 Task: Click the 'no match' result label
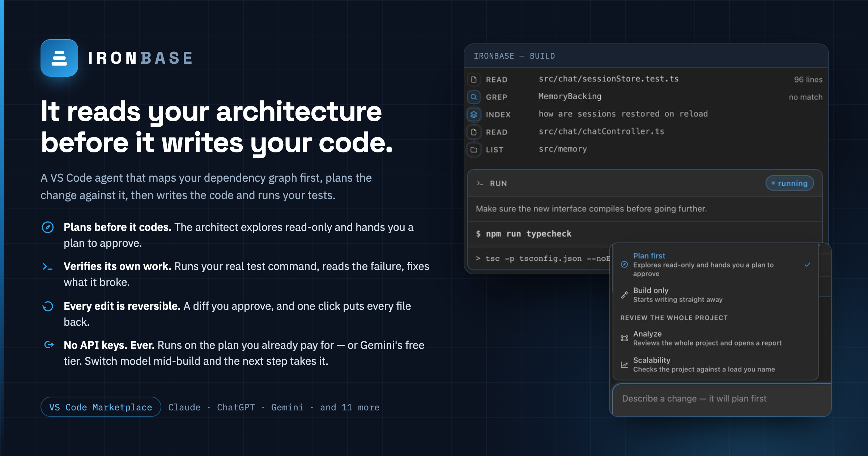point(805,97)
